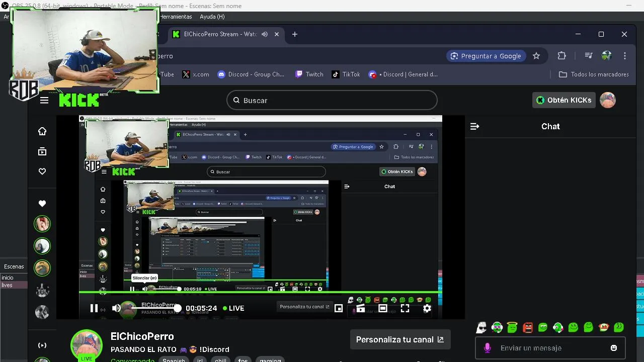644x362 pixels.
Task: Click the ElChicoPerro channel name
Action: 142,336
